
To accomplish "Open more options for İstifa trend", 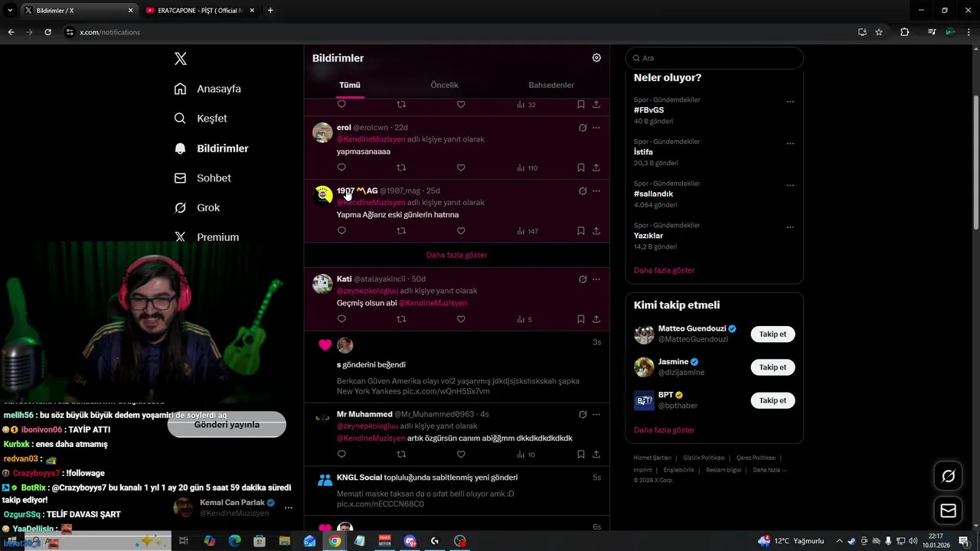I will 790,144.
